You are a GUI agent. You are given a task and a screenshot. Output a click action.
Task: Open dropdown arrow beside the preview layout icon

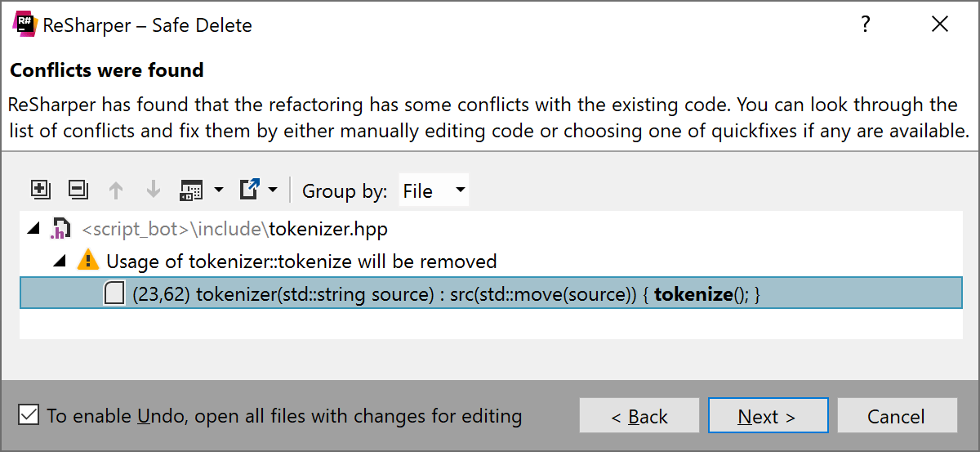coord(218,190)
